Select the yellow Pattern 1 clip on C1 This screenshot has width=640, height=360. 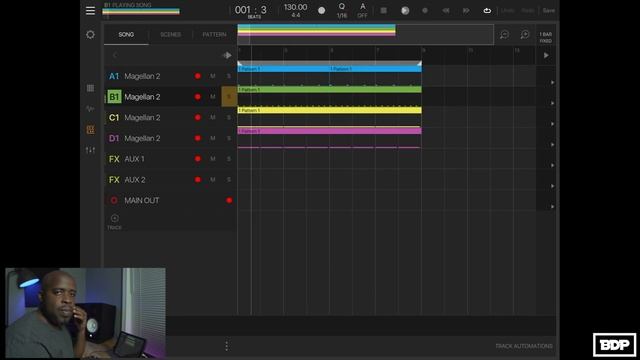point(329,110)
